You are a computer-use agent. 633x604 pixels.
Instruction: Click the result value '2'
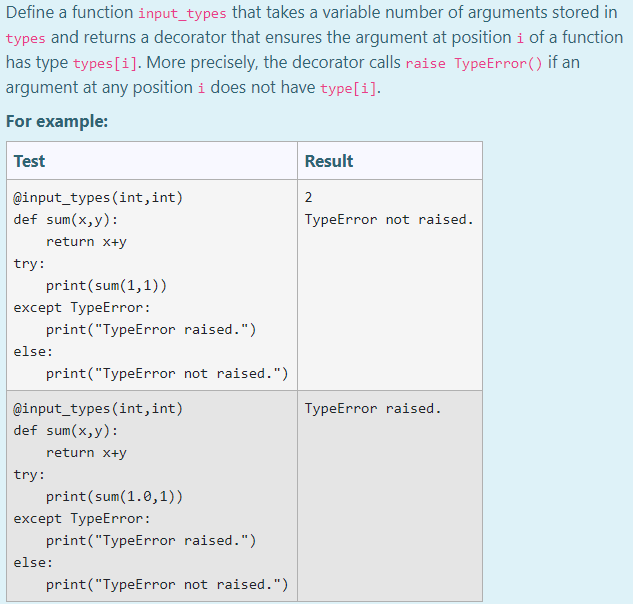tap(308, 197)
